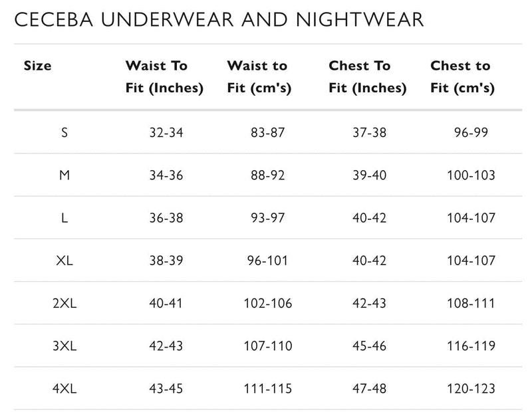Click the Ceceba Underwear and Nightwear title
The width and height of the screenshot is (532, 412).
point(219,20)
